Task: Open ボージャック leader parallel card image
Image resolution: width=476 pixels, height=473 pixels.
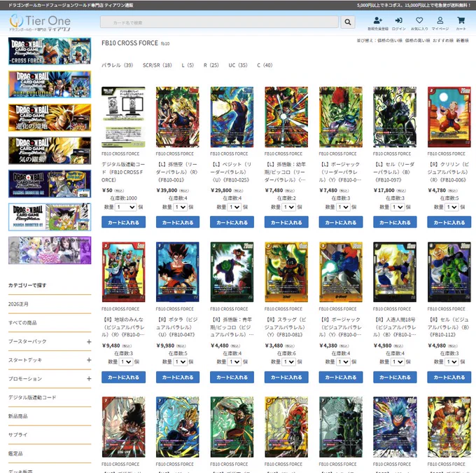Action: pyautogui.click(x=341, y=117)
